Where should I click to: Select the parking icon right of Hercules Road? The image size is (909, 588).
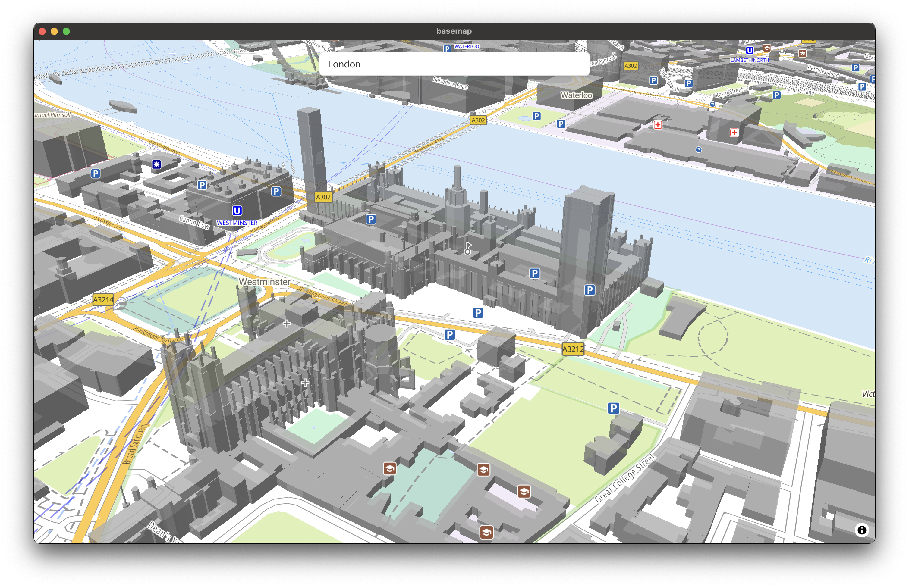coord(856,67)
